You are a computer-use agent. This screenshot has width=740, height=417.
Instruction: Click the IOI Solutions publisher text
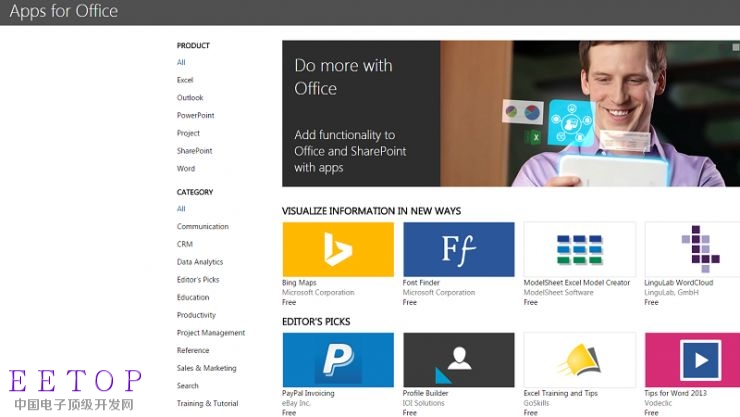(423, 403)
